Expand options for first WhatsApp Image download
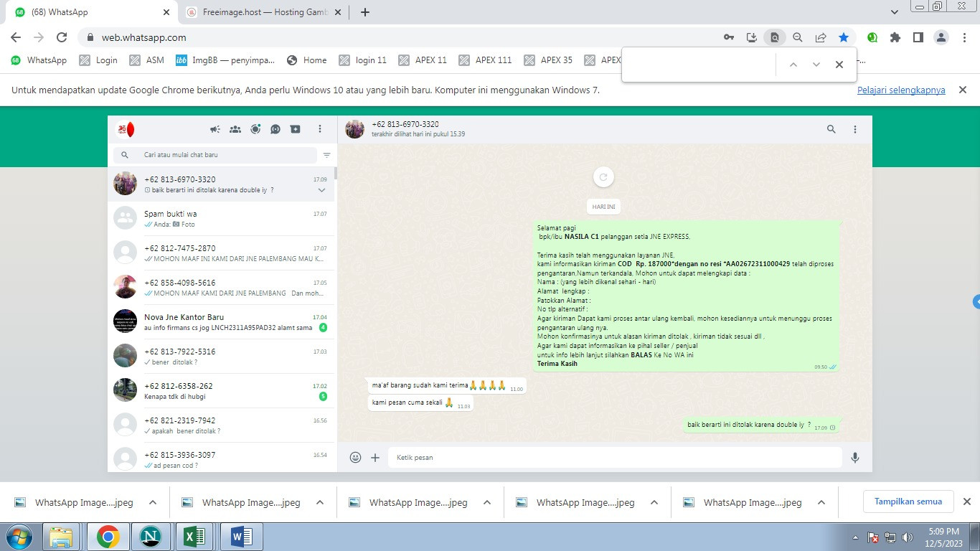 [x=153, y=502]
